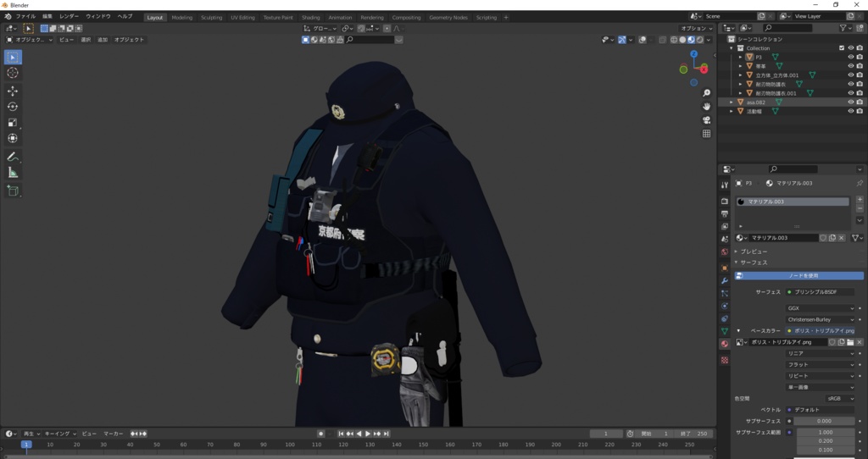Switch to the Modeling workspace tab
The height and width of the screenshot is (459, 868).
click(182, 17)
